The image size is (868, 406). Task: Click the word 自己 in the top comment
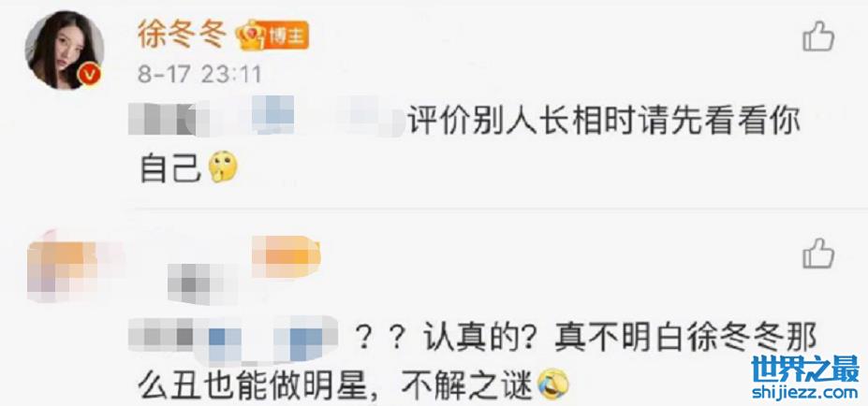pyautogui.click(x=170, y=168)
